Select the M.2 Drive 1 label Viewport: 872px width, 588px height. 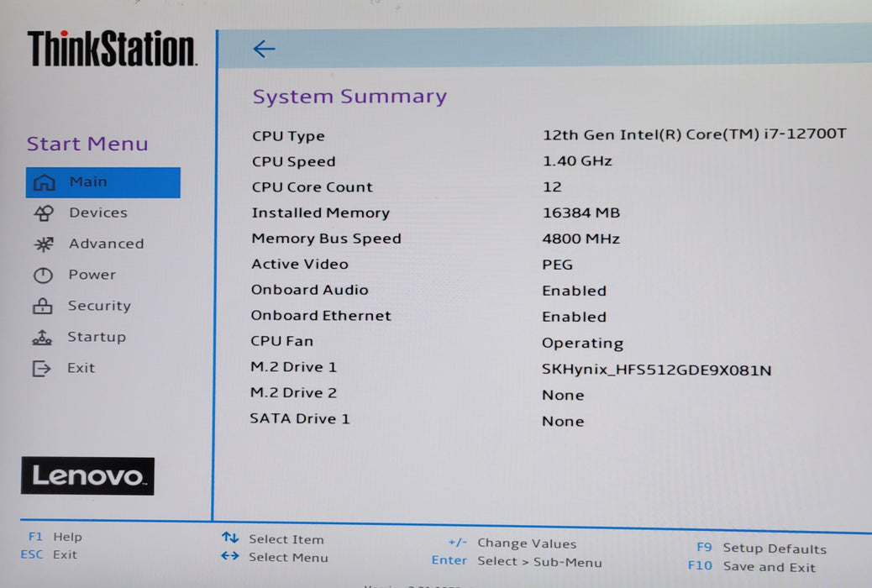pyautogui.click(x=294, y=367)
